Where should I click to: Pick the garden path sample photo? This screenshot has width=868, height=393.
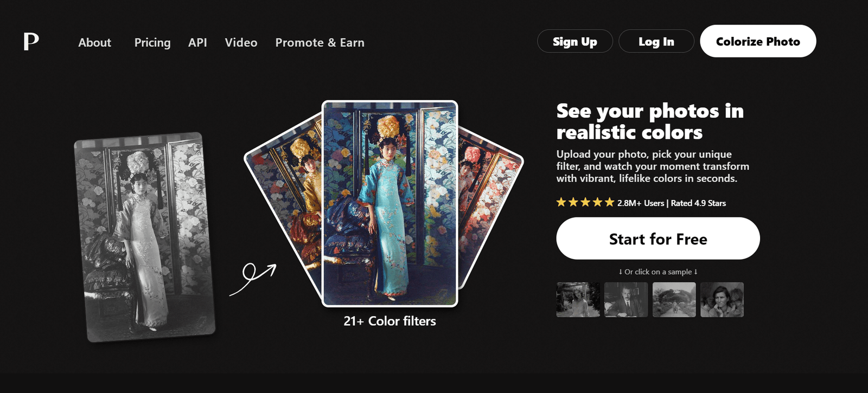click(674, 300)
